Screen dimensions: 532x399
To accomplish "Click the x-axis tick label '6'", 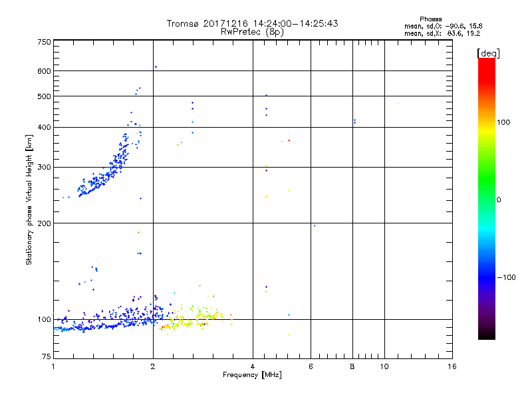I will tap(311, 366).
